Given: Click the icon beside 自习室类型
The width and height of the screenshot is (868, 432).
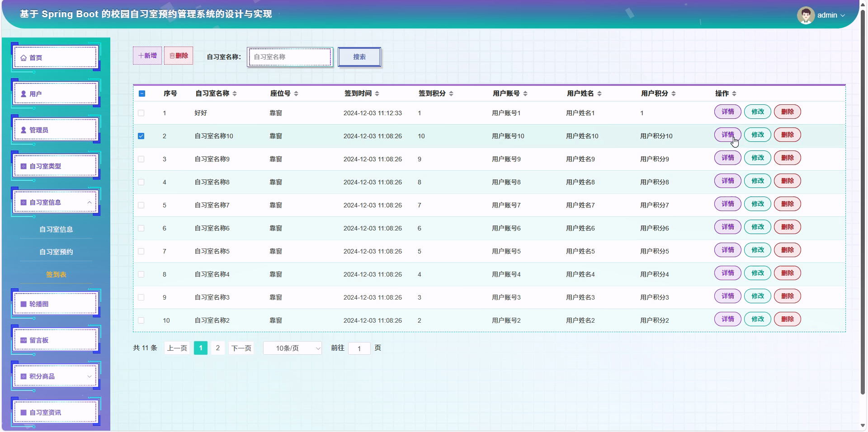Looking at the screenshot, I should [24, 166].
